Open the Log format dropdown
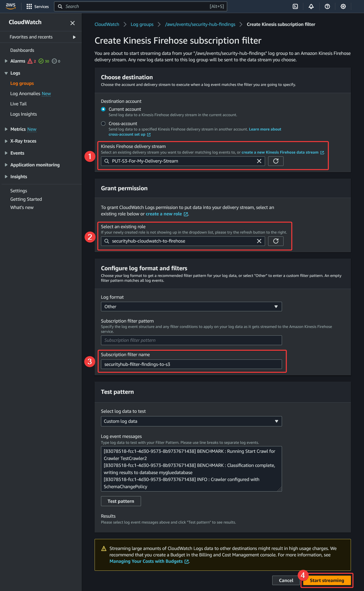 pos(191,307)
